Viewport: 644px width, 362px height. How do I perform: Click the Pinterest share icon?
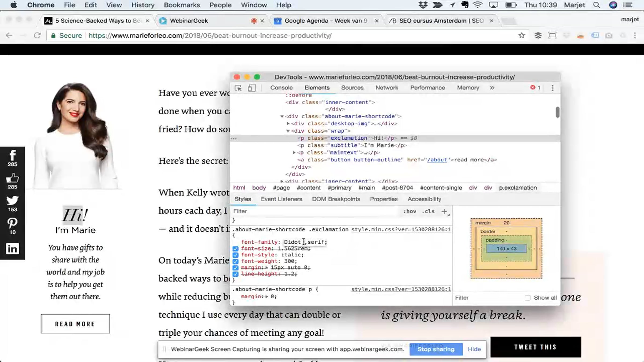click(x=12, y=223)
